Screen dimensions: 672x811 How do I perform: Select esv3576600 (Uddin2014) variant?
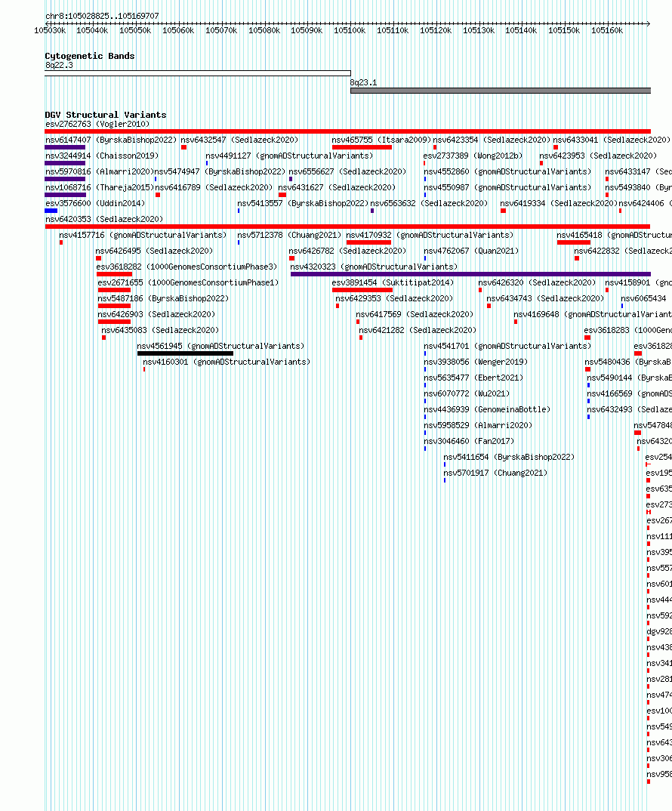click(x=95, y=204)
